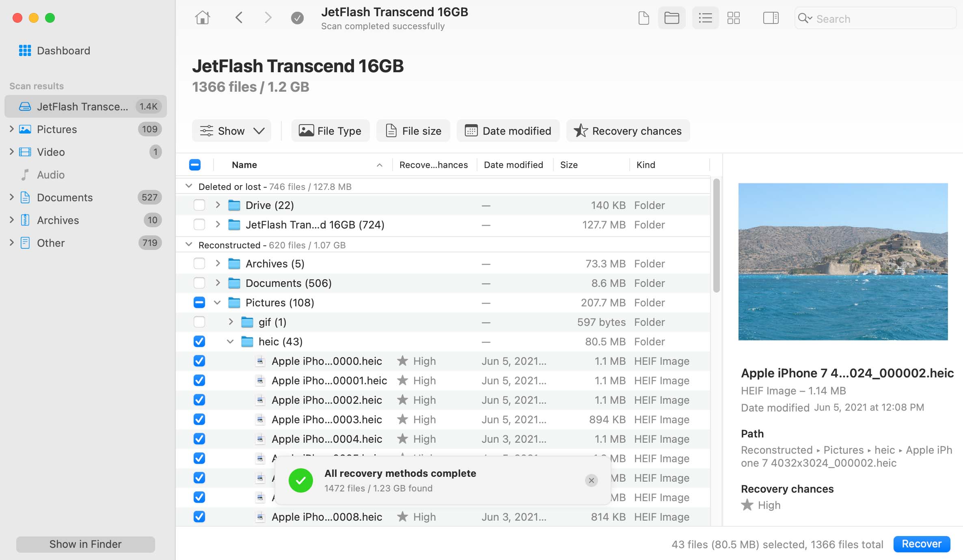963x560 pixels.
Task: Dismiss the recovery complete notification
Action: [x=591, y=480]
